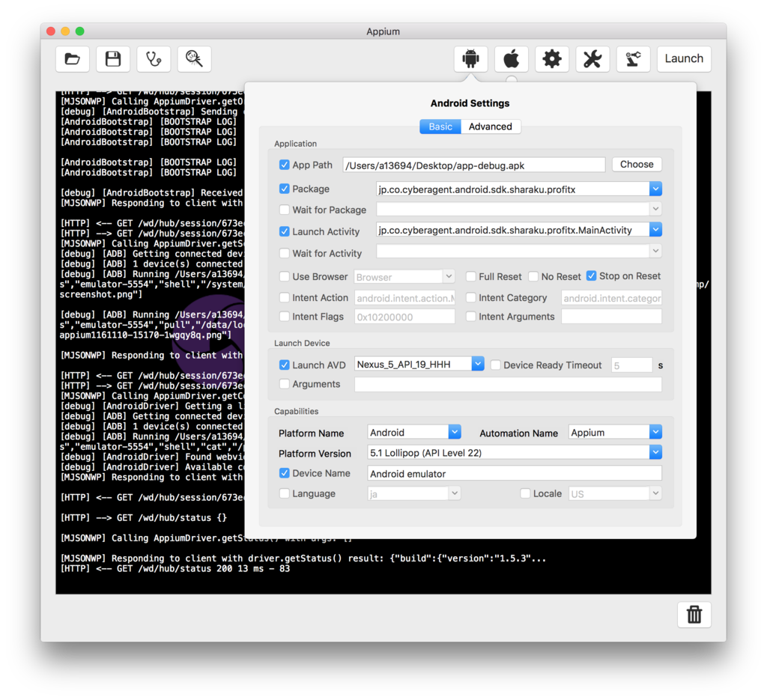The height and width of the screenshot is (700, 767).
Task: Enable Device Ready Timeout checkbox
Action: pyautogui.click(x=496, y=365)
